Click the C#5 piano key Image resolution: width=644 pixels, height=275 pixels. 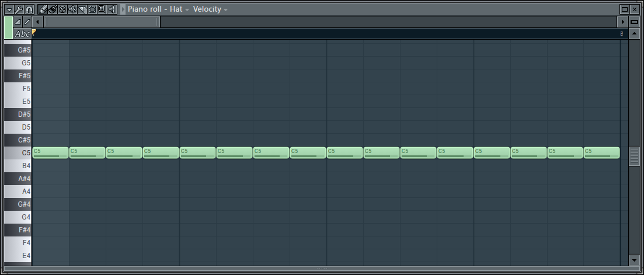[x=18, y=140]
